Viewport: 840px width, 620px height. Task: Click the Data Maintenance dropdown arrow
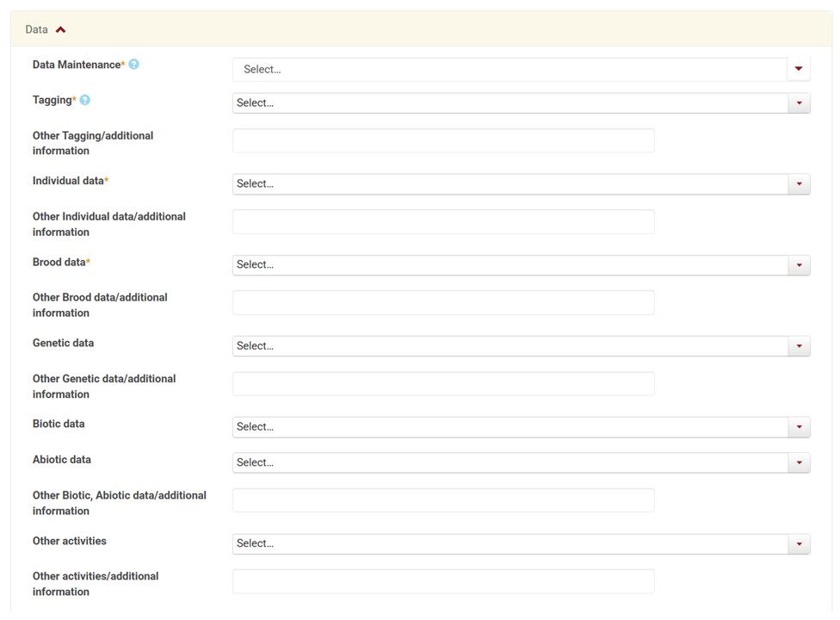tap(799, 69)
